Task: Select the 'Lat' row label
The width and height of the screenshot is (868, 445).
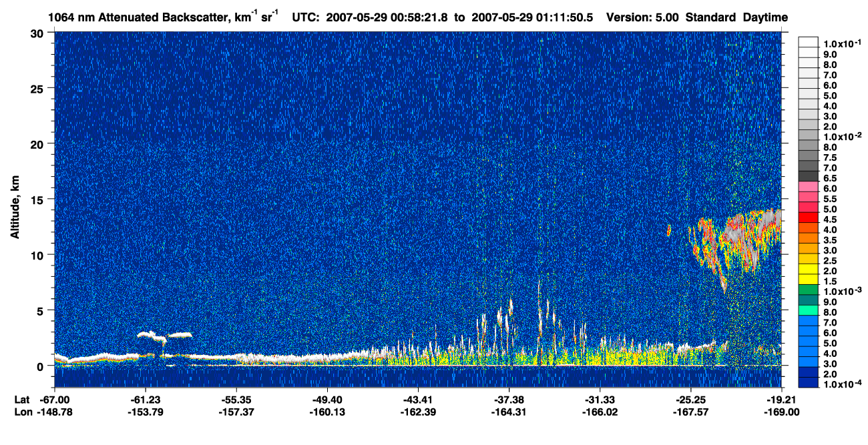Action: [x=21, y=400]
